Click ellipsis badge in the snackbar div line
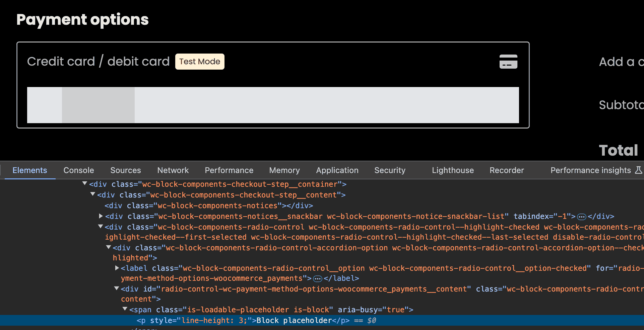Image resolution: width=644 pixels, height=330 pixels. 581,217
